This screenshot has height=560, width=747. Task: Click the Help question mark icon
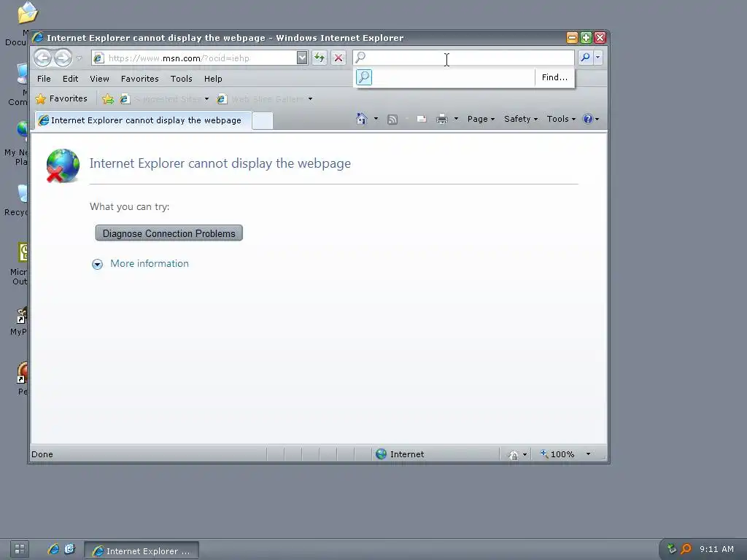pyautogui.click(x=588, y=119)
